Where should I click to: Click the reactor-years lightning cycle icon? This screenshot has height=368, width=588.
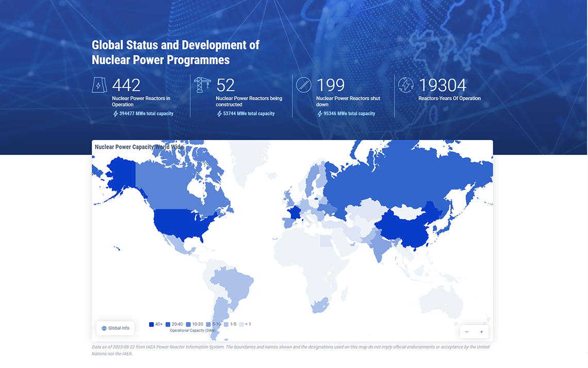coord(406,85)
